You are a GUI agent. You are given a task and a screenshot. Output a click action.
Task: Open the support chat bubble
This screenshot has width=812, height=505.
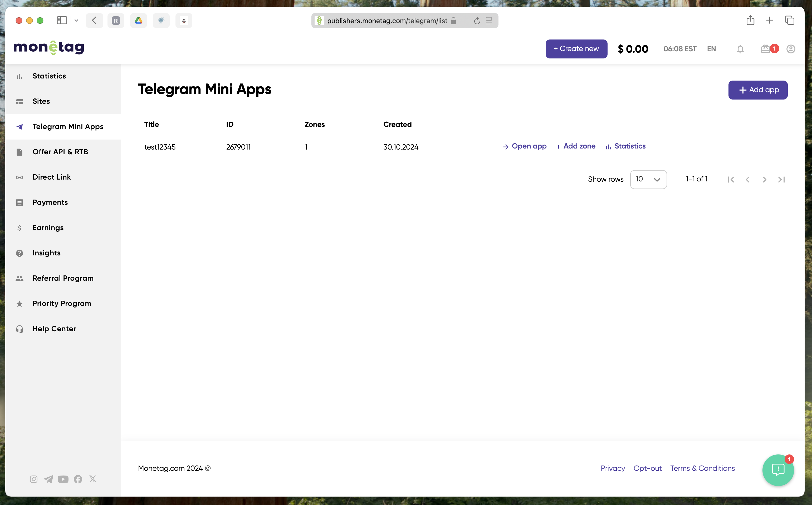click(778, 470)
